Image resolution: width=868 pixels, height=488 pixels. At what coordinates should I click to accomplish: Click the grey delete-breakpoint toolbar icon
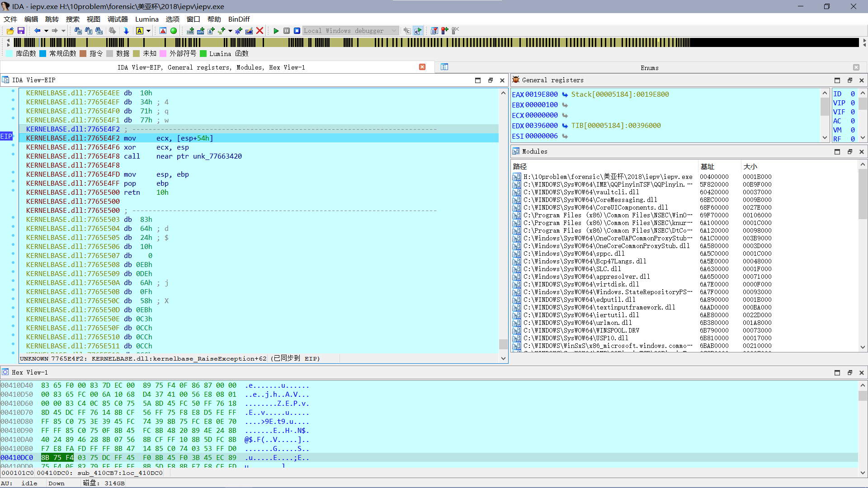tap(455, 31)
